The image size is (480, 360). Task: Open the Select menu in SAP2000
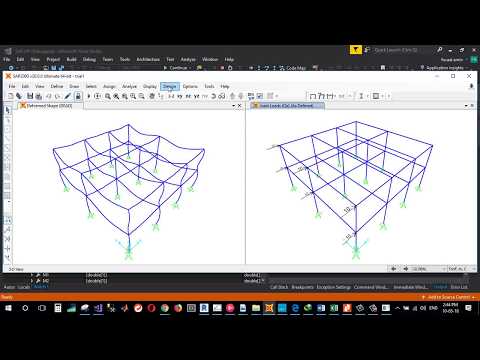91,86
